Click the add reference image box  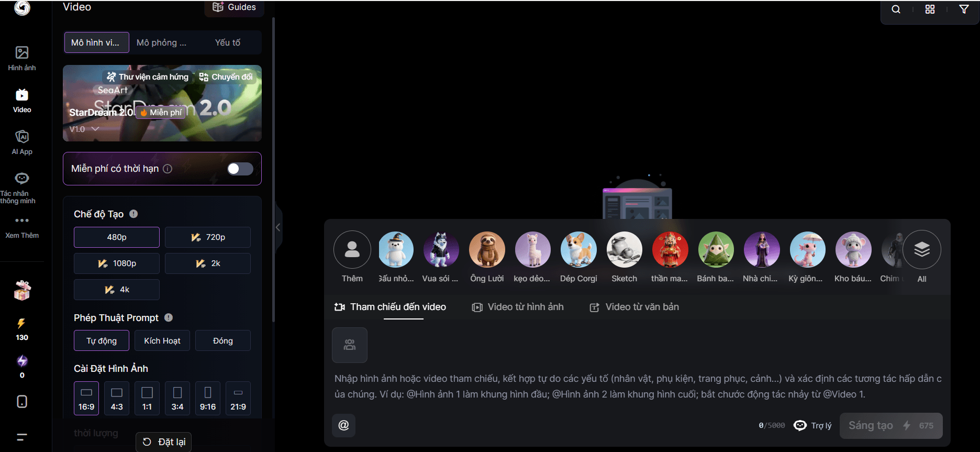click(x=350, y=345)
